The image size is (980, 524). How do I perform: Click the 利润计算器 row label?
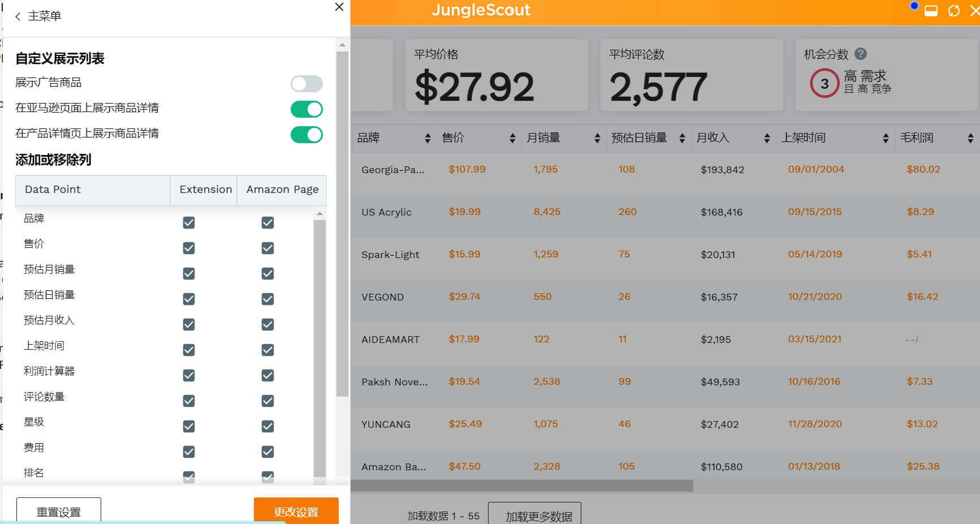(x=49, y=371)
